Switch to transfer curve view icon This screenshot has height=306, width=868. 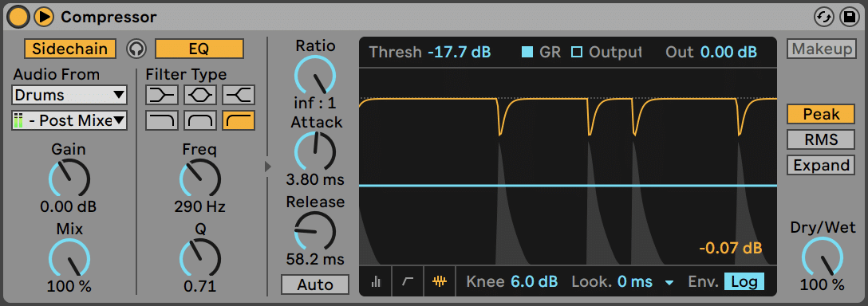pyautogui.click(x=408, y=281)
